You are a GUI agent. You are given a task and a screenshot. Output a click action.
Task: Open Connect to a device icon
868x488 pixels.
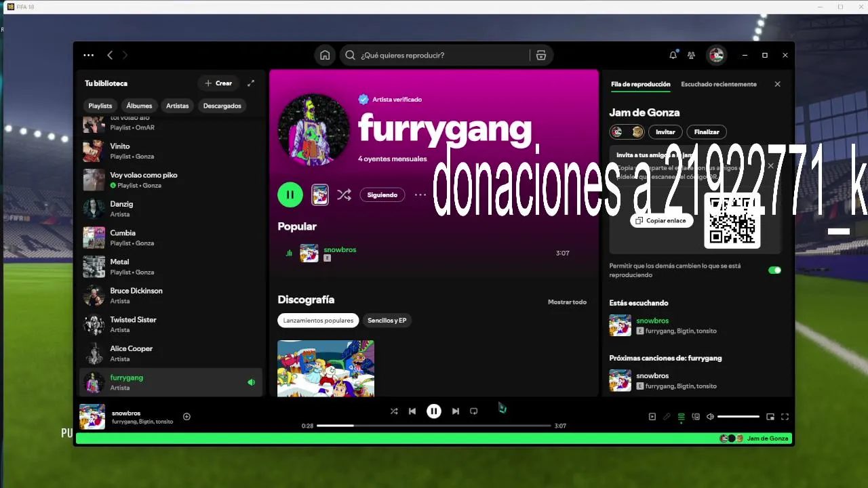[696, 417]
